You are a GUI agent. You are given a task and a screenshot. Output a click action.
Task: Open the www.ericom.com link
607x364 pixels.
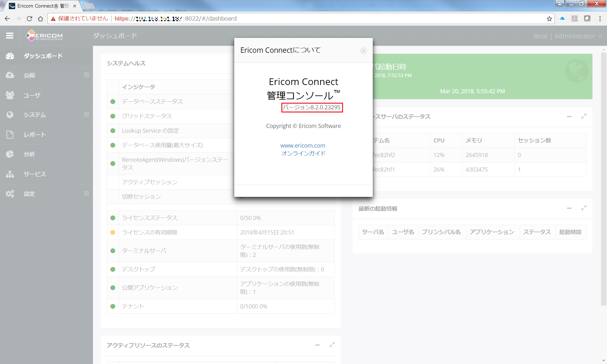click(x=303, y=145)
